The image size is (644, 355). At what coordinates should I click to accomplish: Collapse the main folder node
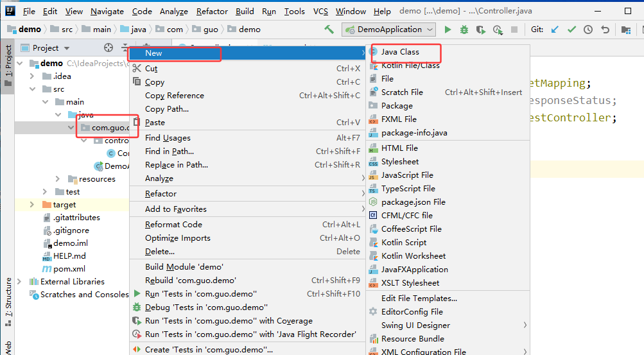[x=45, y=102]
